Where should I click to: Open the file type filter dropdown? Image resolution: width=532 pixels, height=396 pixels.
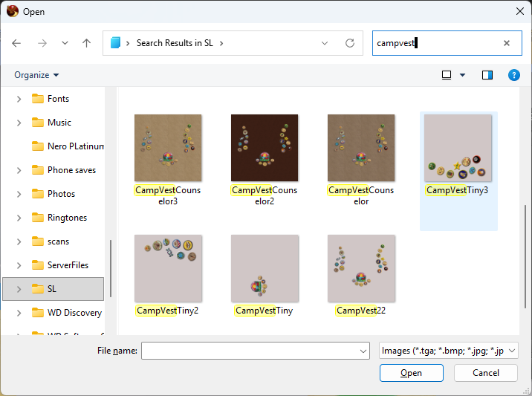point(448,351)
